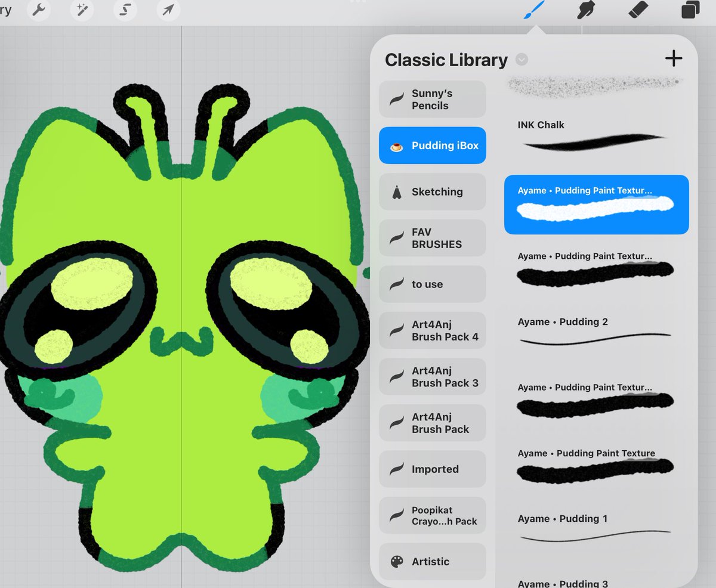Expand the Classic Library dropdown chevron
The width and height of the screenshot is (716, 588).
pos(521,60)
